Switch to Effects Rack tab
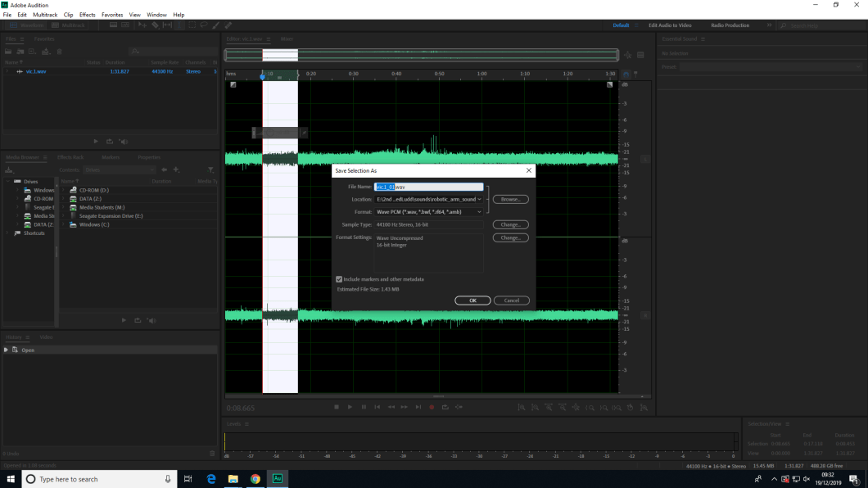Screen dimensions: 868x488 click(x=70, y=157)
